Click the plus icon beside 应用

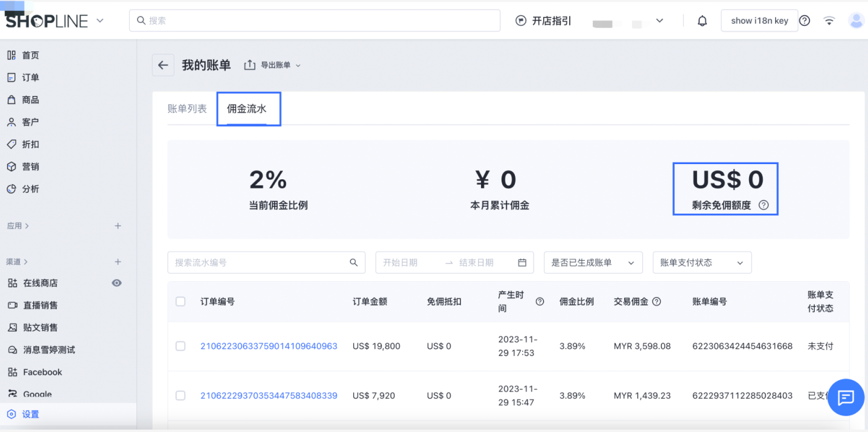point(118,226)
